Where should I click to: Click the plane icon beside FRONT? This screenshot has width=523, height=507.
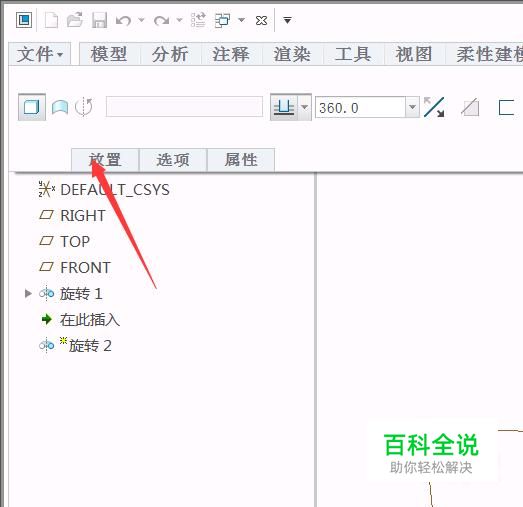point(46,267)
